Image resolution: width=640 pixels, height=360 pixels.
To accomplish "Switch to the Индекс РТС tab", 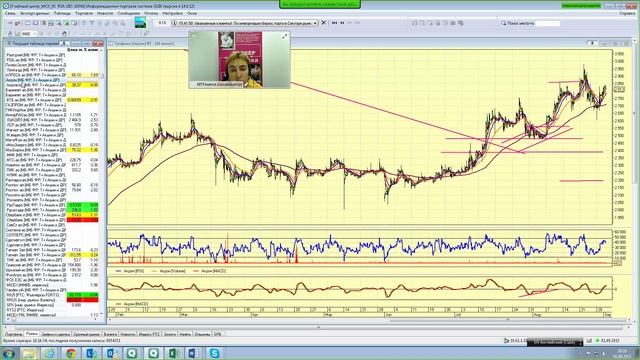I will [149, 334].
